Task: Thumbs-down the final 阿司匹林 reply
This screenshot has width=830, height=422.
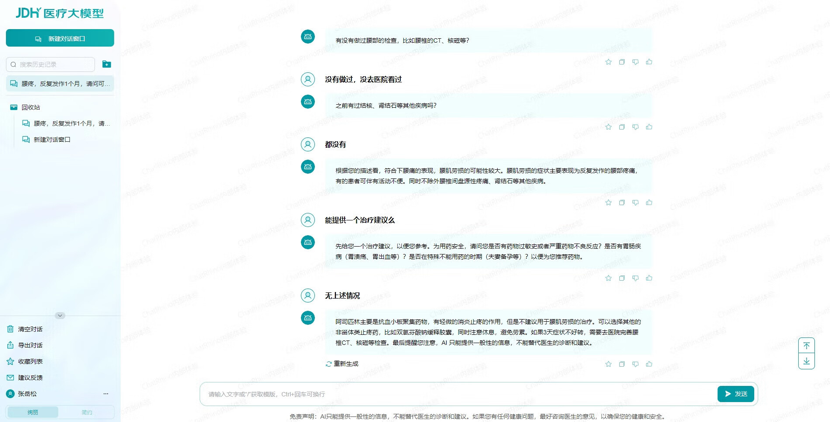Action: coord(635,364)
